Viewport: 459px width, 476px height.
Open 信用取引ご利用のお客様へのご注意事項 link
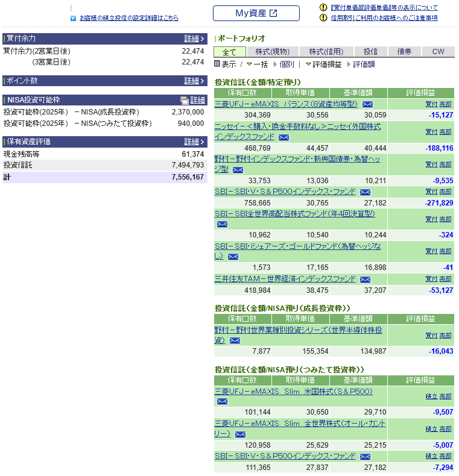click(384, 18)
